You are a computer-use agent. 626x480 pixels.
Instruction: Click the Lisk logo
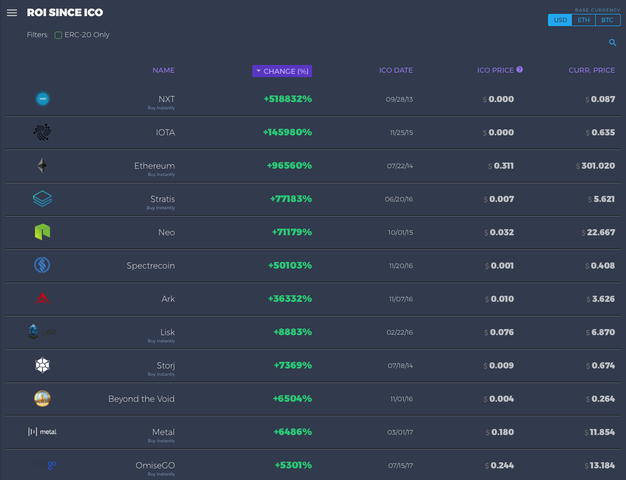[42, 331]
